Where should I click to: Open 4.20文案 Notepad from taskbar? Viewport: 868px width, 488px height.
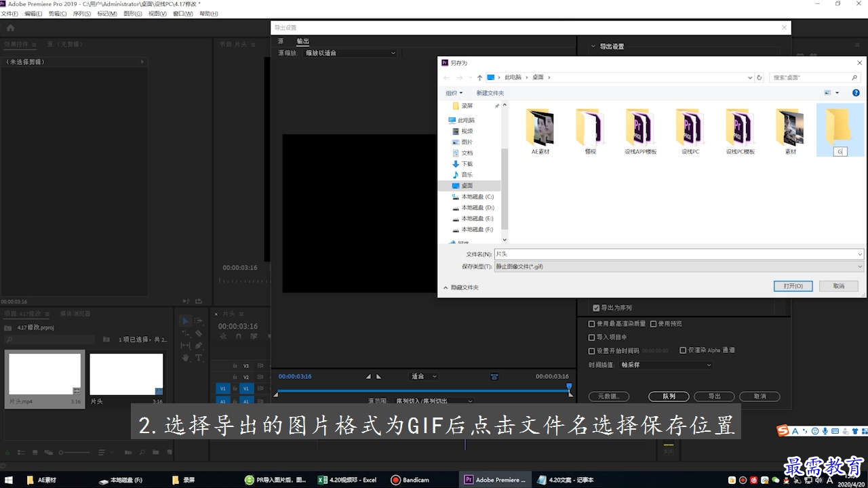click(x=564, y=480)
